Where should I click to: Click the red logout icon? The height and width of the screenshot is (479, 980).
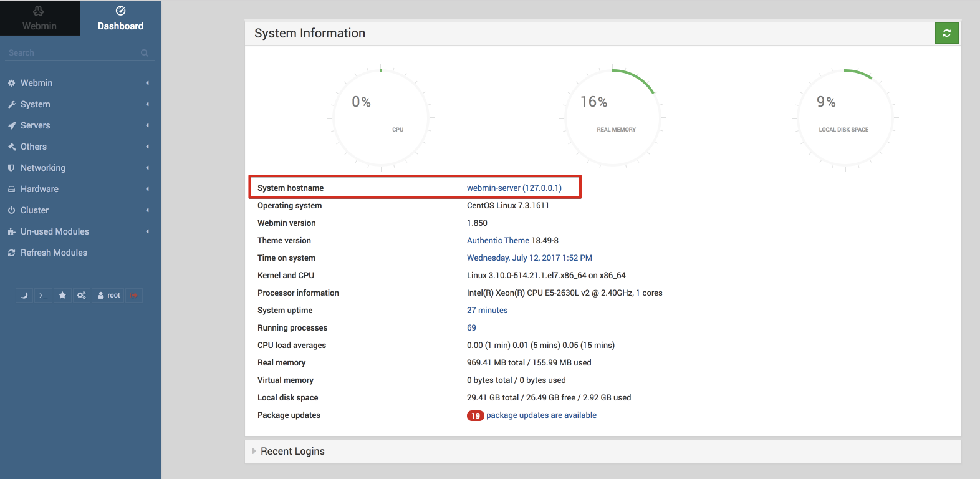tap(134, 296)
